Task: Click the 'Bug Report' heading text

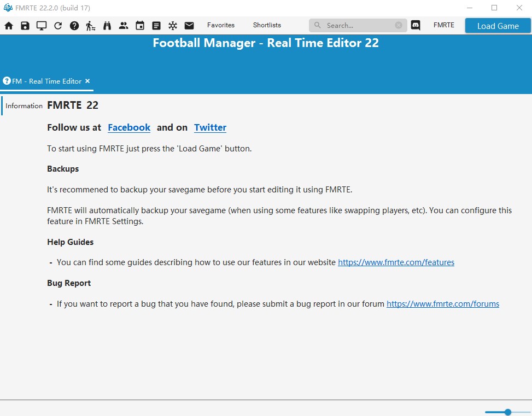Action: [x=69, y=283]
